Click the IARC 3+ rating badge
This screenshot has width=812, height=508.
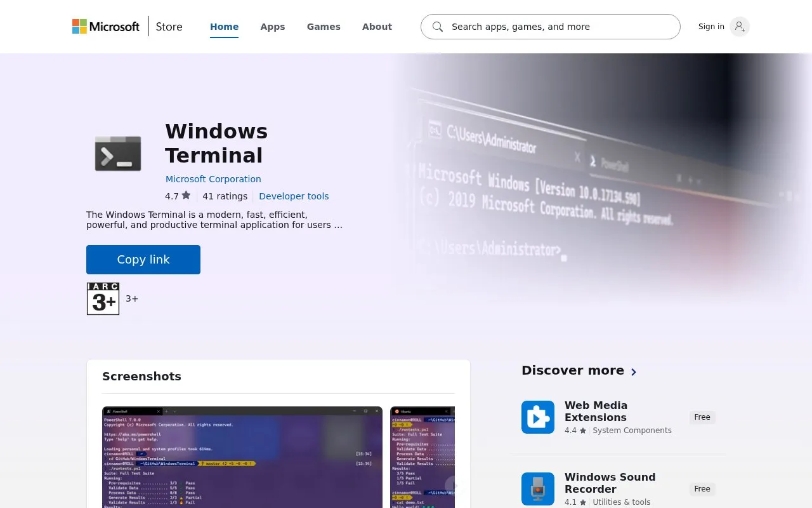[103, 298]
